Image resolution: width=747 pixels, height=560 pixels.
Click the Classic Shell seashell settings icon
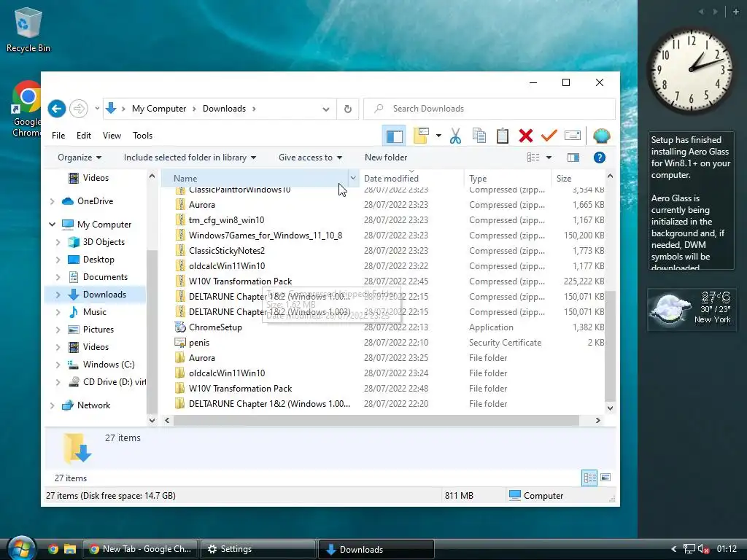pyautogui.click(x=602, y=136)
